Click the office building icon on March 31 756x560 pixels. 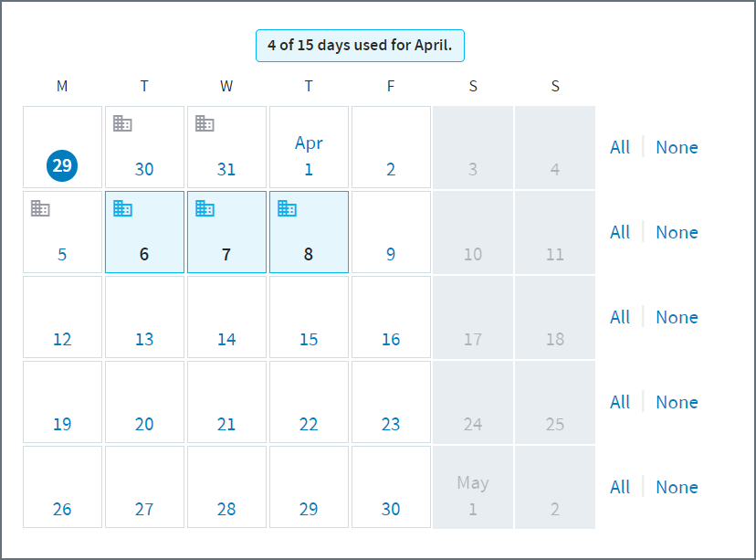[205, 123]
